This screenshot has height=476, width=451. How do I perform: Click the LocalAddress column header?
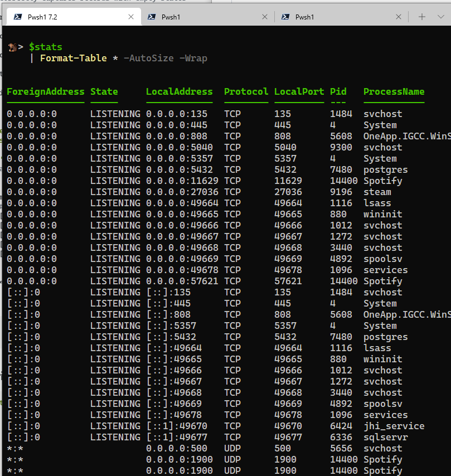(x=180, y=91)
